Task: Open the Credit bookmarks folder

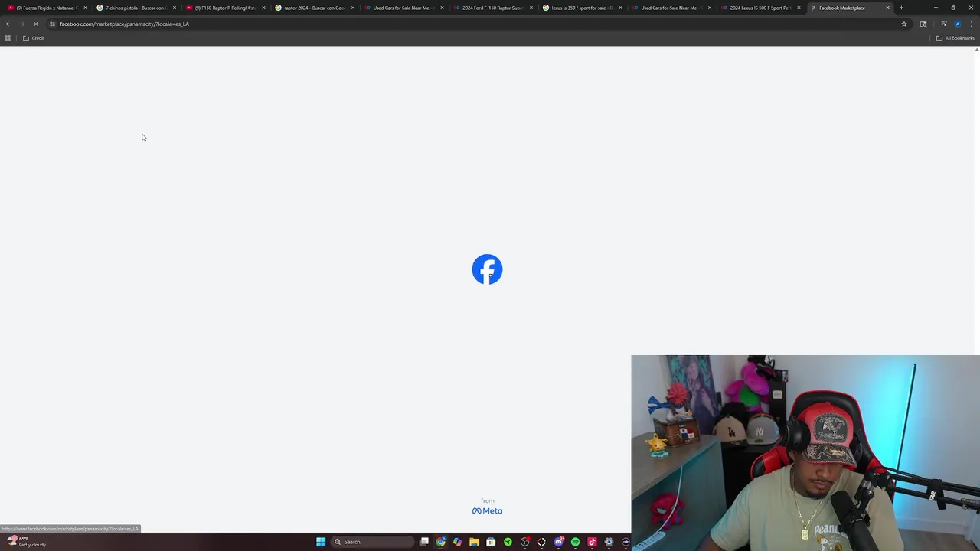Action: pos(34,38)
